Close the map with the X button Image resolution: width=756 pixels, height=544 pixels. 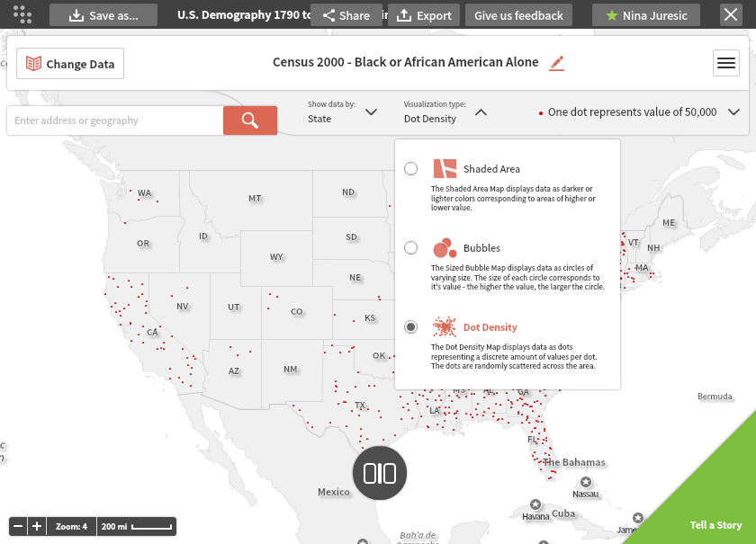pyautogui.click(x=731, y=14)
